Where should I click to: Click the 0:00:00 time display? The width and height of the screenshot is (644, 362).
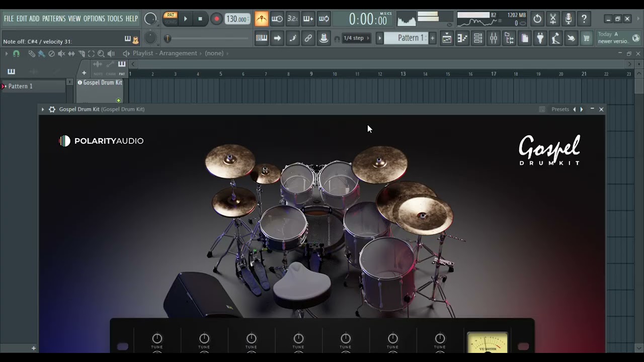pos(368,19)
